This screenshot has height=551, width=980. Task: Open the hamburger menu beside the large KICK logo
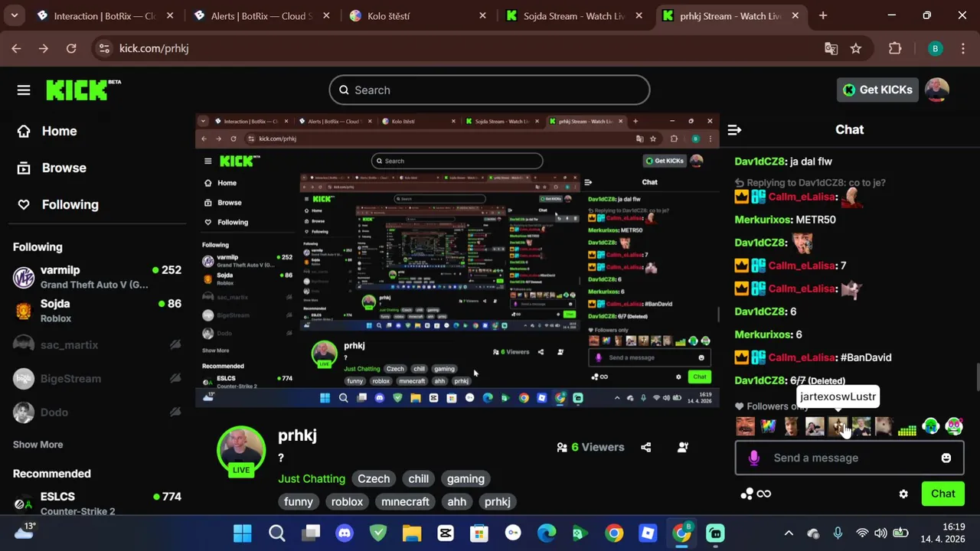[24, 90]
